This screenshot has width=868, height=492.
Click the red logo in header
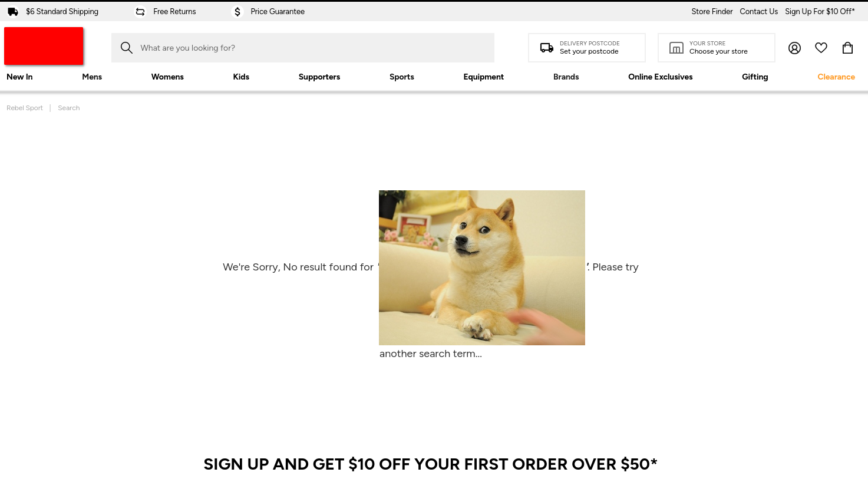[44, 46]
